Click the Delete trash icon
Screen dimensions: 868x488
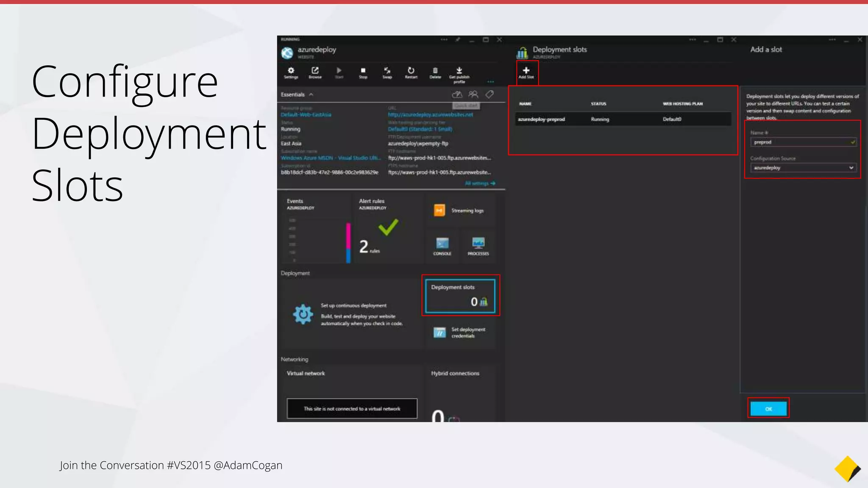pyautogui.click(x=435, y=73)
